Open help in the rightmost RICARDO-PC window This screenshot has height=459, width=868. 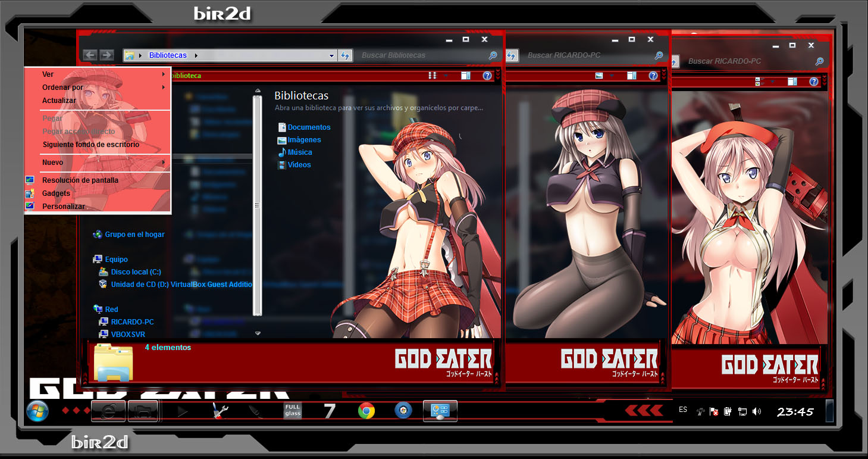click(813, 81)
